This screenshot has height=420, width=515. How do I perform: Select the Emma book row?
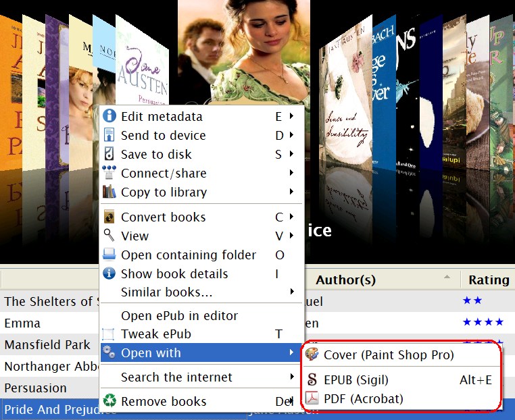coord(50,323)
